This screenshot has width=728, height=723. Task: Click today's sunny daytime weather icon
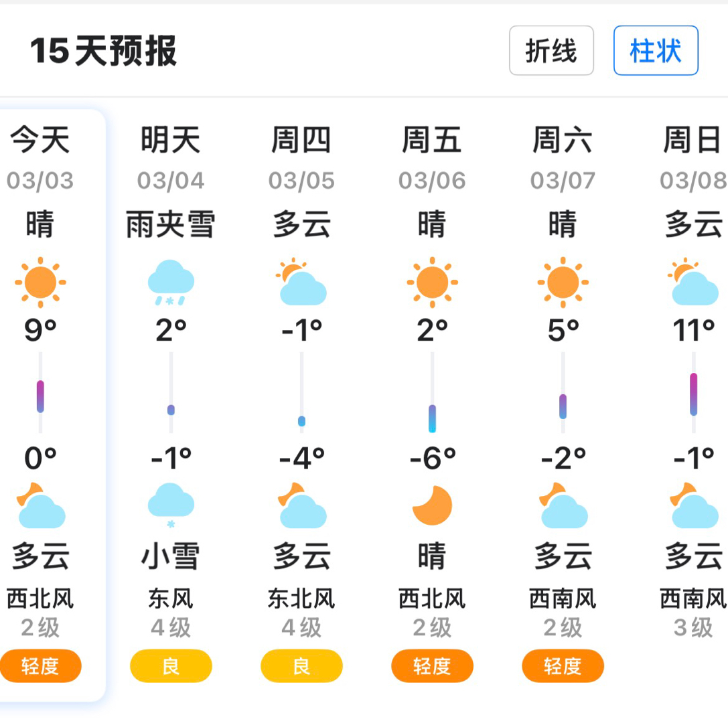point(40,281)
